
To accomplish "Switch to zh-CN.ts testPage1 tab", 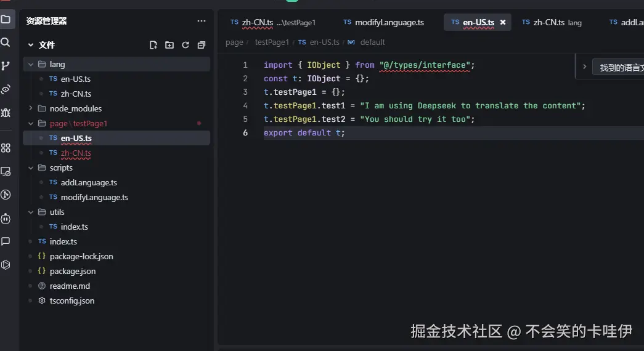I will (x=273, y=23).
